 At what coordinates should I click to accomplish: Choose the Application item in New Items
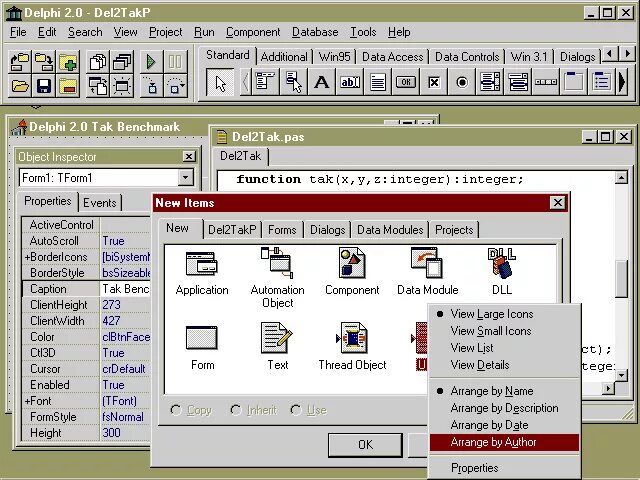202,272
